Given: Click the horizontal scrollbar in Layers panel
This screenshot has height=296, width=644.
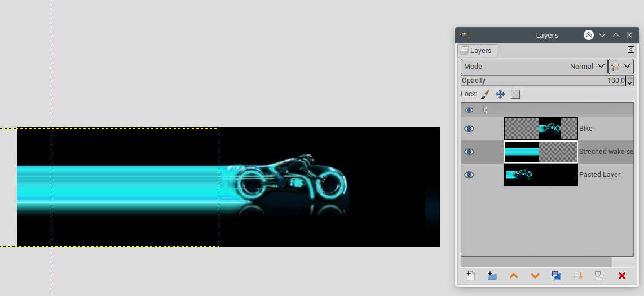Looking at the screenshot, I should click(536, 262).
